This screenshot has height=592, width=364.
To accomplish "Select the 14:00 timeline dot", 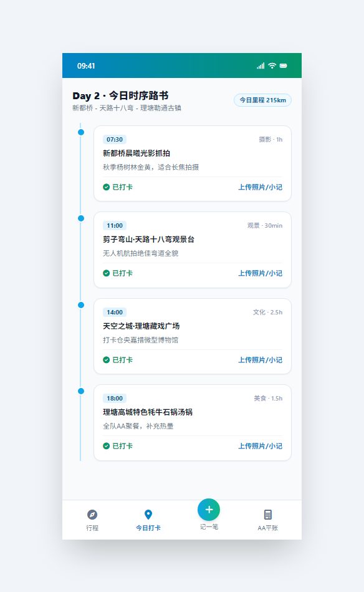I will click(x=81, y=305).
